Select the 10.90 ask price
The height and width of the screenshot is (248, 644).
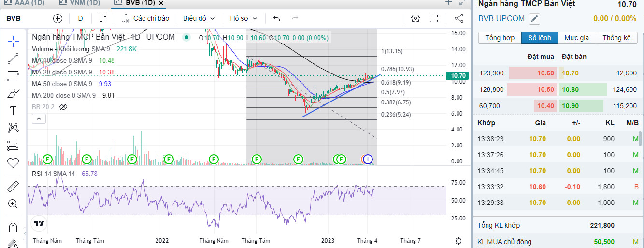(x=571, y=106)
